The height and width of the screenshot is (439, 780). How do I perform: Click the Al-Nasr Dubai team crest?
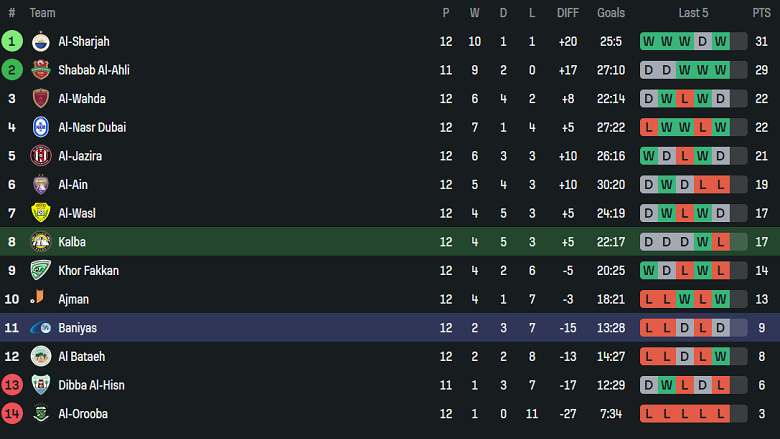click(x=40, y=127)
